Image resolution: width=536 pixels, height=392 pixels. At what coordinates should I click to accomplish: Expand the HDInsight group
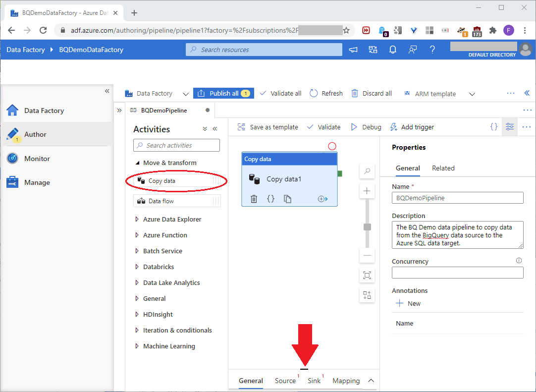(137, 314)
